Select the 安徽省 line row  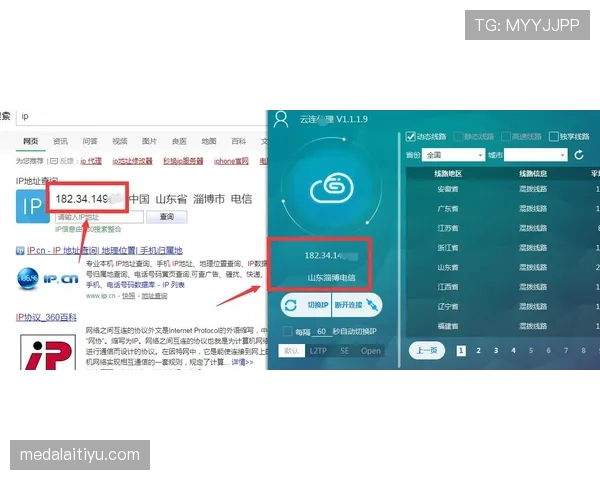(503, 189)
